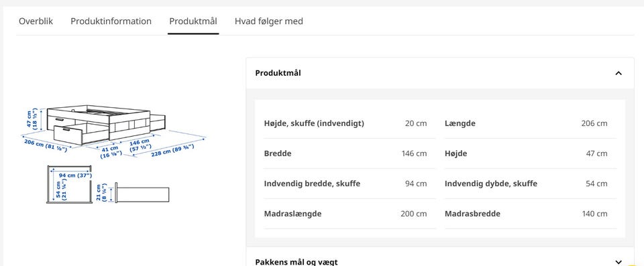Collapse the Produktmål section chevron

pyautogui.click(x=619, y=73)
